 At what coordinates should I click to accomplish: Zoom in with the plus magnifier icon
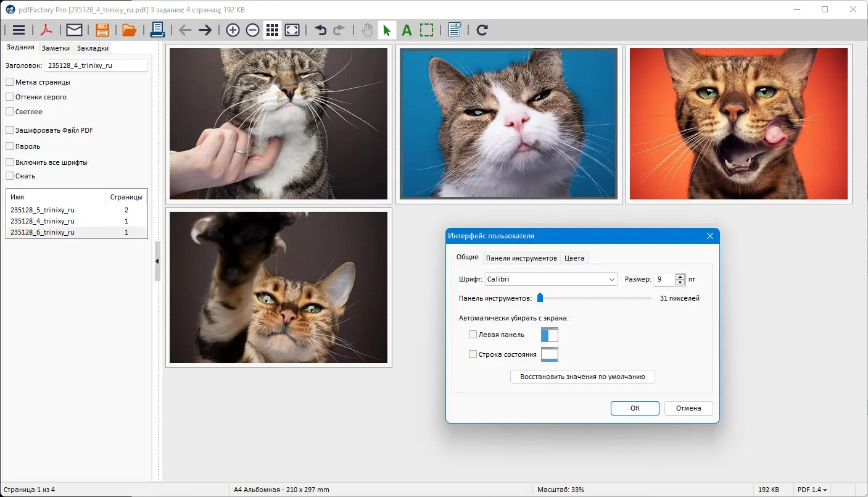pyautogui.click(x=233, y=30)
